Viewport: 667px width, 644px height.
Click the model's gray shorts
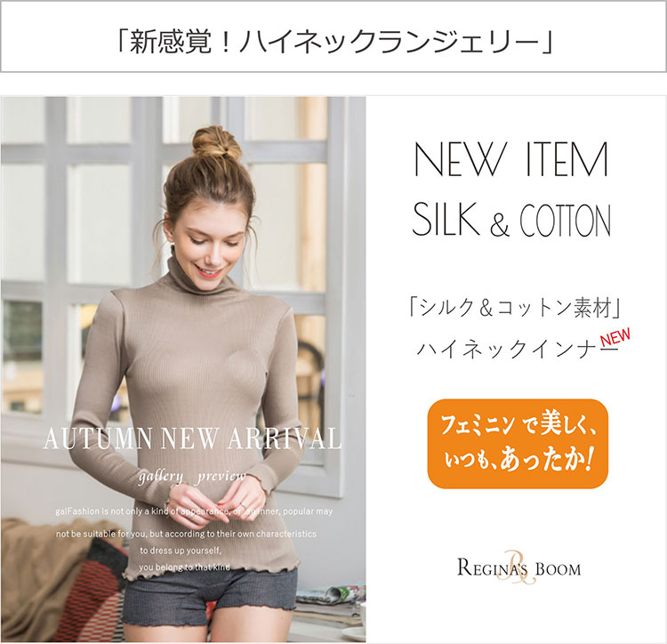click(210, 597)
